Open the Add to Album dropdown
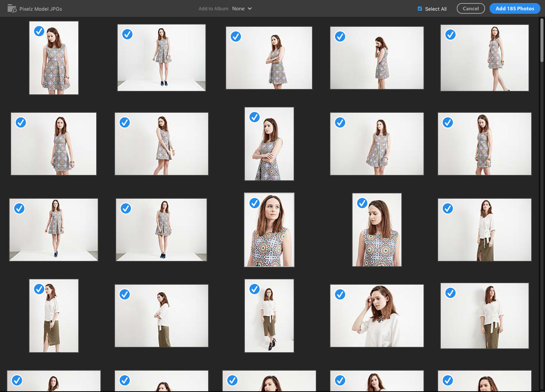 click(242, 9)
